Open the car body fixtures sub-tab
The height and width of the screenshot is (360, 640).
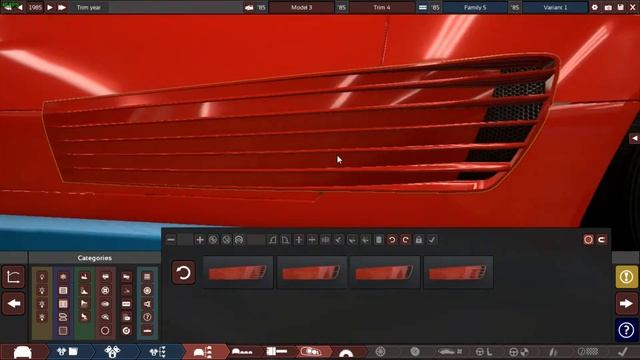(242, 351)
